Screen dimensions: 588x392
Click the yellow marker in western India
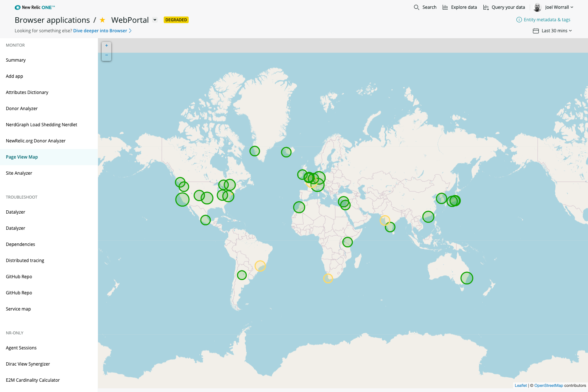[x=385, y=220]
